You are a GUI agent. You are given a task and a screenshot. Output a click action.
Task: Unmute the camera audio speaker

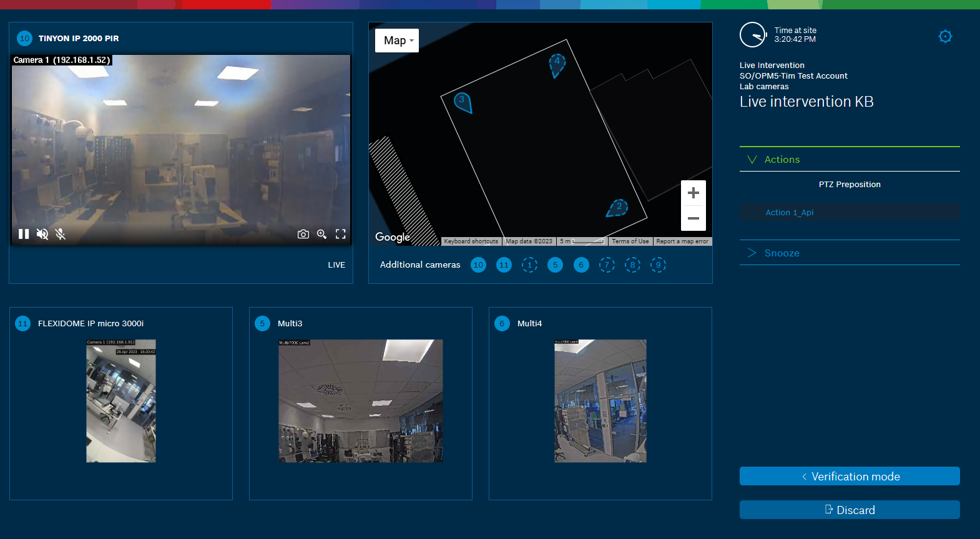42,234
